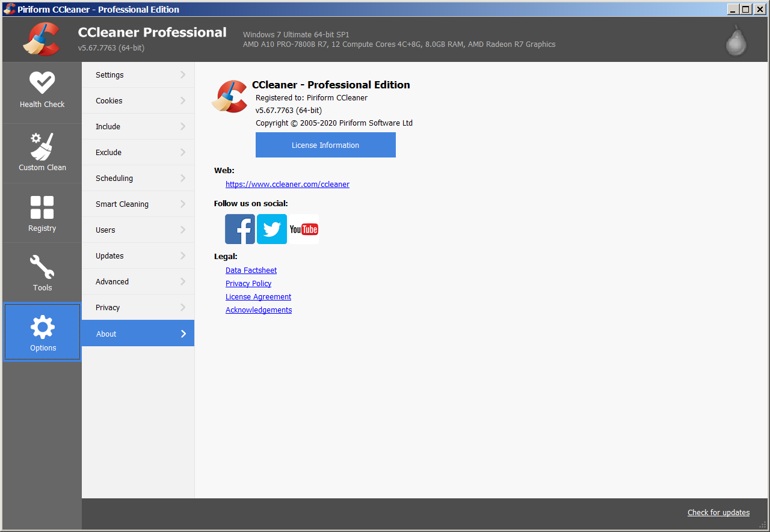770x532 pixels.
Task: Go to the Registry section
Action: pyautogui.click(x=42, y=213)
